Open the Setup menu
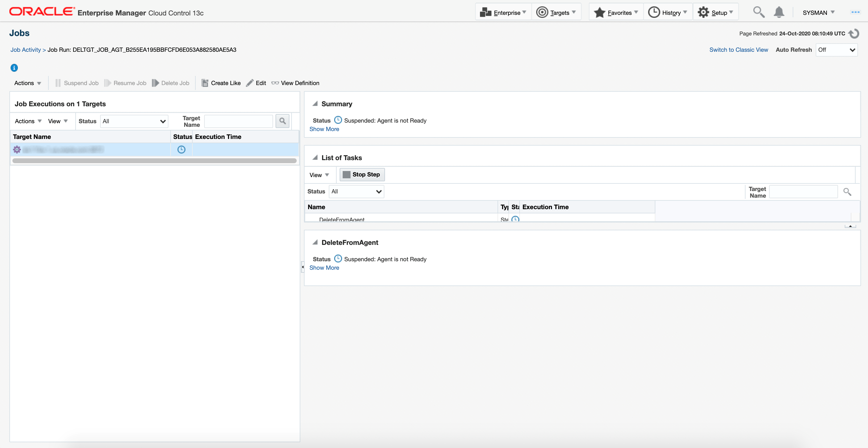This screenshot has height=448, width=868. pos(716,12)
